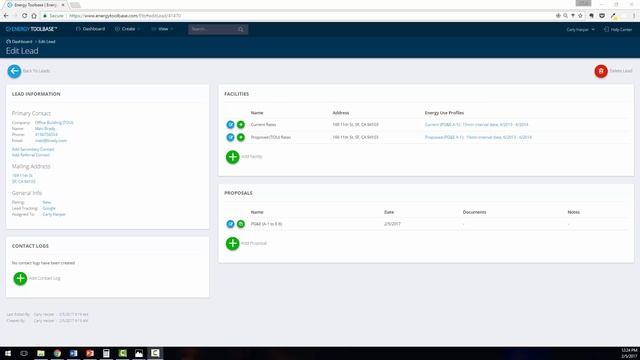Open the Windows Start menu

tap(8, 353)
